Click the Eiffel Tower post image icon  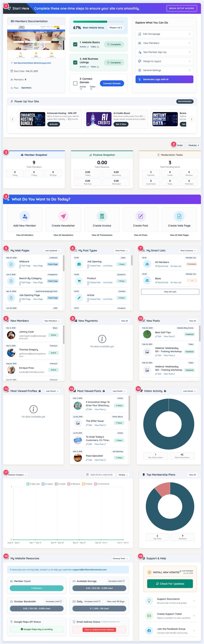[78, 423]
